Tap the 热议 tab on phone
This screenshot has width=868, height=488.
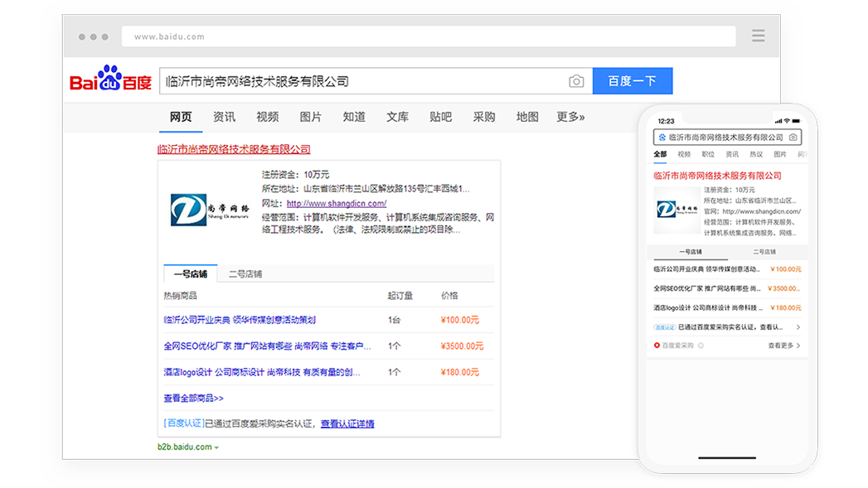[x=756, y=154]
